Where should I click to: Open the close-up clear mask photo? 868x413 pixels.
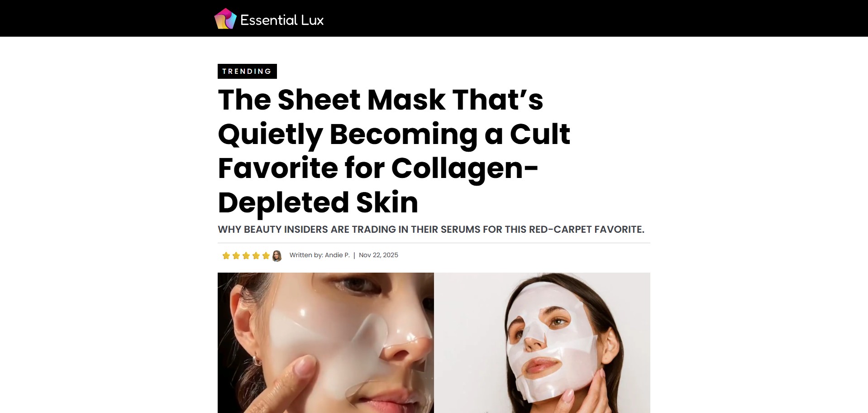326,343
